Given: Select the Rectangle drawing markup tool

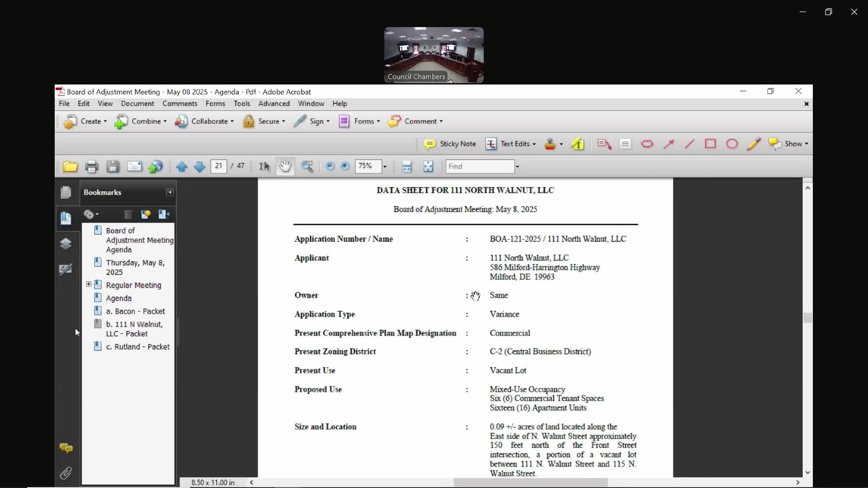Looking at the screenshot, I should pos(710,144).
